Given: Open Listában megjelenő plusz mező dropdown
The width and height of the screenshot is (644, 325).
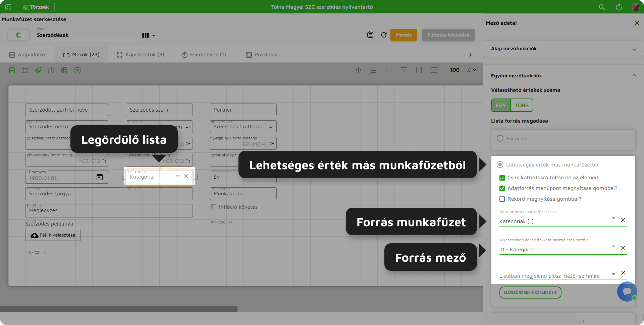Looking at the screenshot, I should click(613, 274).
